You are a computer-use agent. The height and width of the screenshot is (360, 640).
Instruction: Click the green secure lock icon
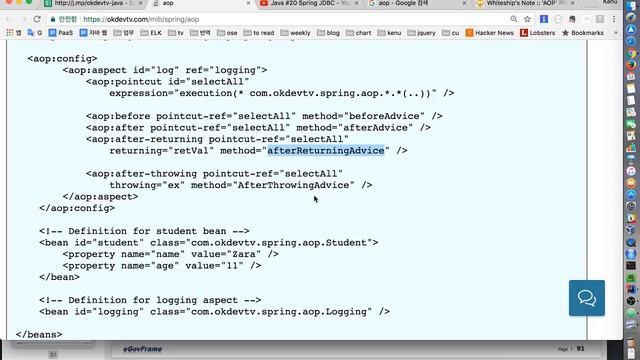coord(53,19)
